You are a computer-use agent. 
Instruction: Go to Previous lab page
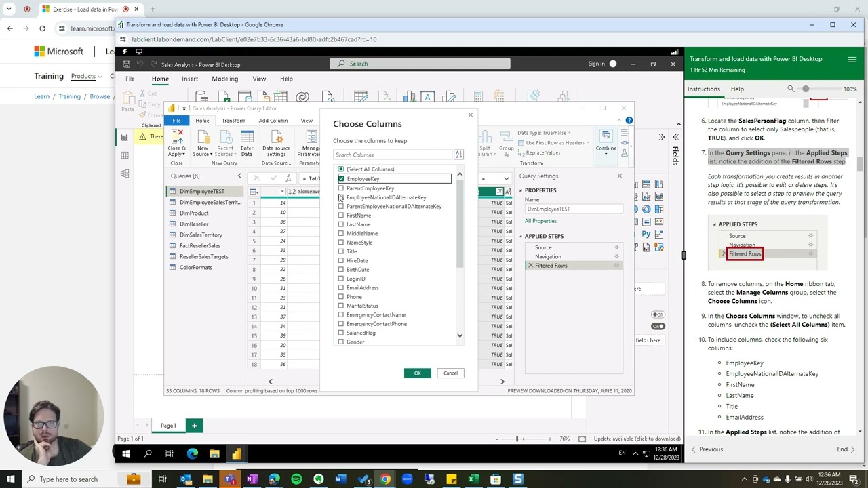[707, 449]
